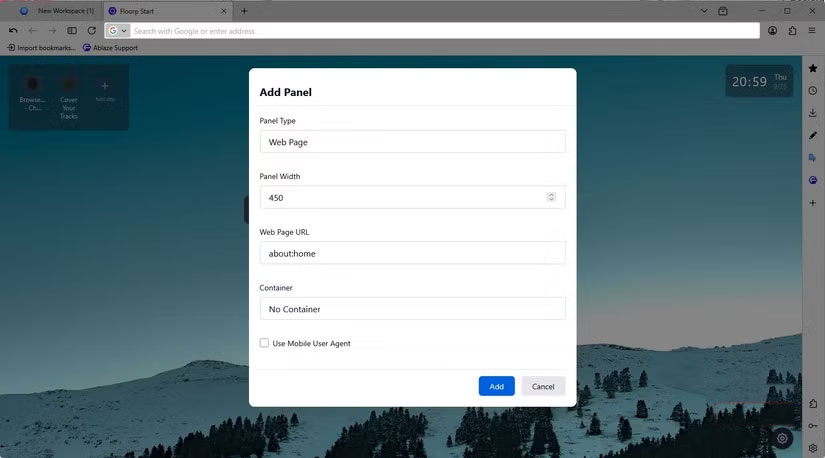Open the Downloads sidebar panel

(813, 113)
